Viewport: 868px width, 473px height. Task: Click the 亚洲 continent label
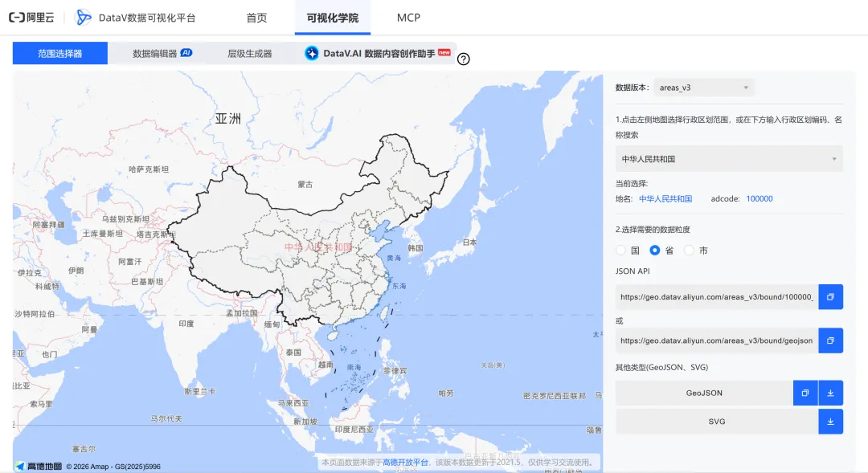coord(228,118)
